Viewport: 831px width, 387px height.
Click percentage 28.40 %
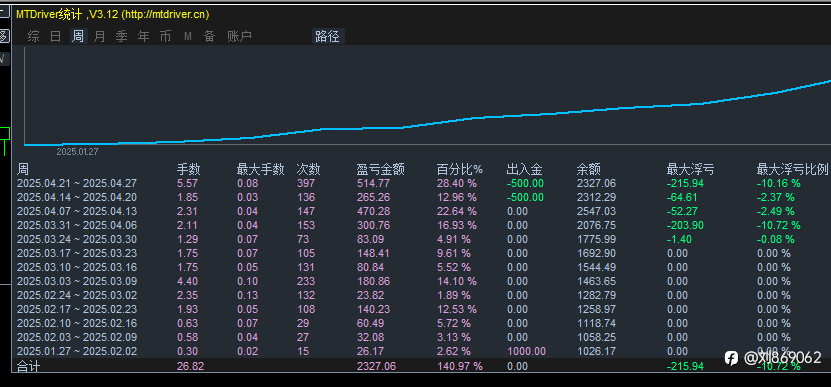(456, 183)
